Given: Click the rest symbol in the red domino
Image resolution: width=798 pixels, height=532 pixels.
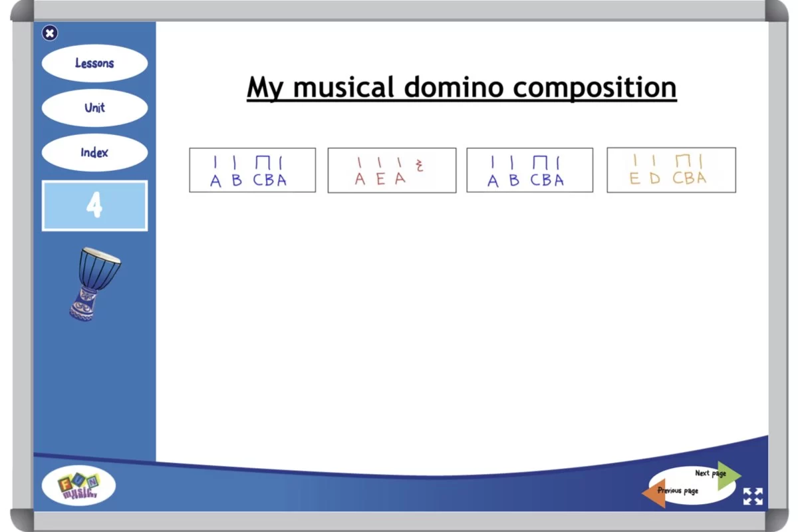Looking at the screenshot, I should (419, 164).
